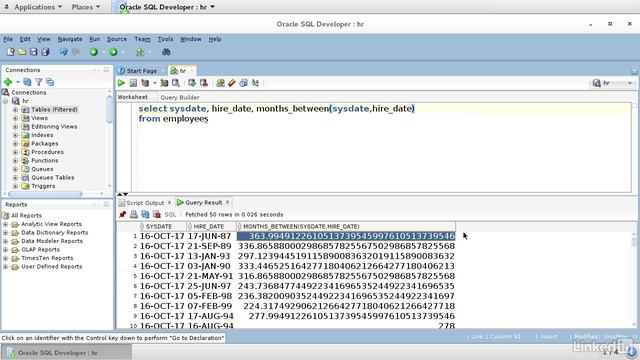
Task: Open the Source menu
Action: tap(117, 39)
